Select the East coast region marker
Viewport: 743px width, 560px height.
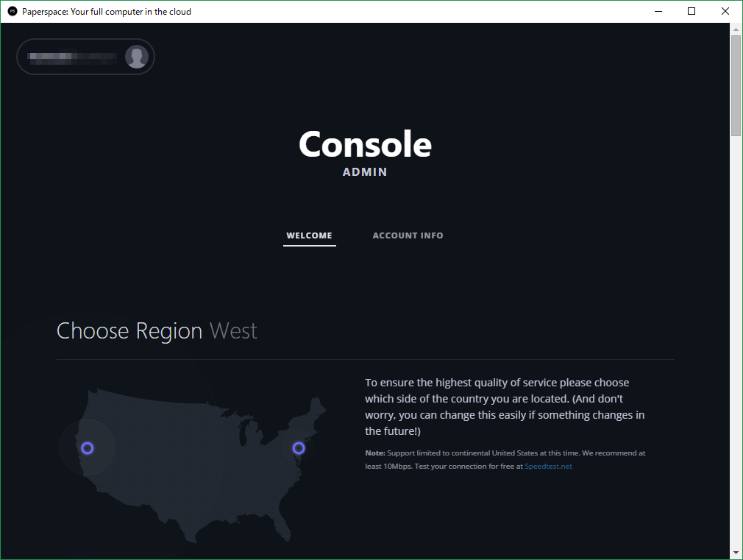pos(299,448)
